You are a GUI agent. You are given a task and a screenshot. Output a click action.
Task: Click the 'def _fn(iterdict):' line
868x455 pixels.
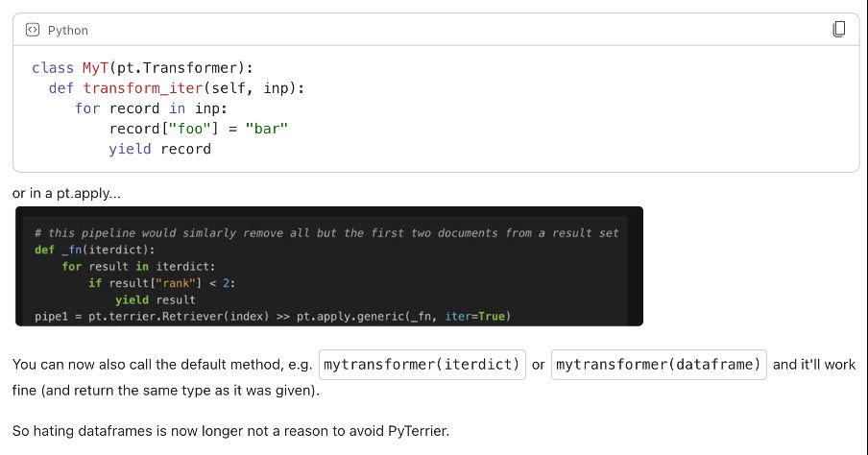pyautogui.click(x=95, y=250)
